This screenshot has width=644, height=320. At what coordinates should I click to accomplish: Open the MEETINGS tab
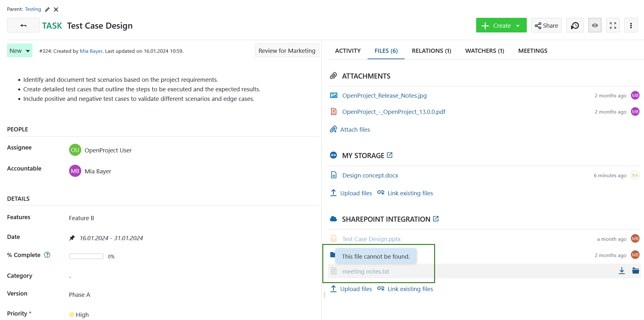(x=533, y=51)
